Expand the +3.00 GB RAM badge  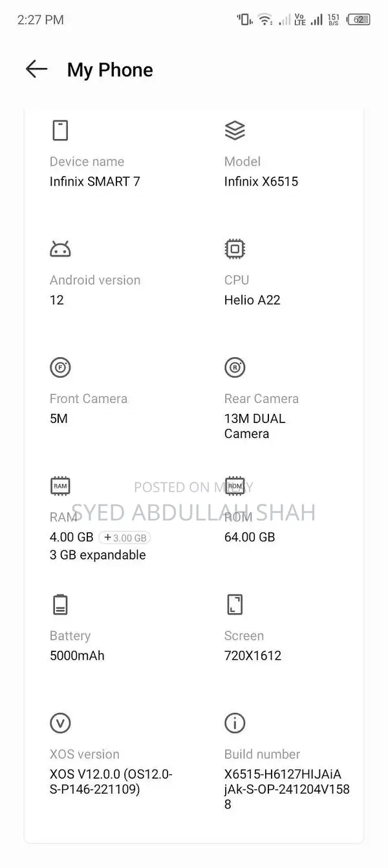(125, 537)
